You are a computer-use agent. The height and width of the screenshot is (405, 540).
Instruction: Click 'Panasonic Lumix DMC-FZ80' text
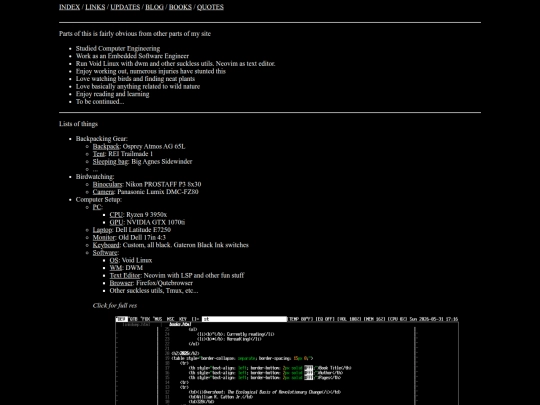158,192
